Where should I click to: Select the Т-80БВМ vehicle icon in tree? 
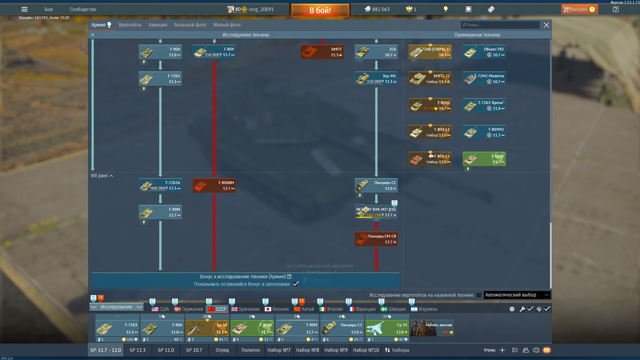point(214,185)
